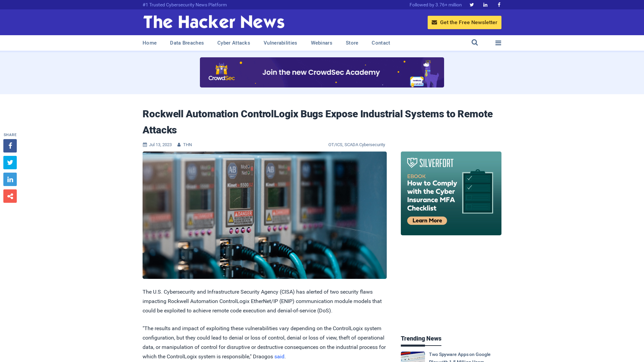Click the search magnifier icon

(x=475, y=43)
